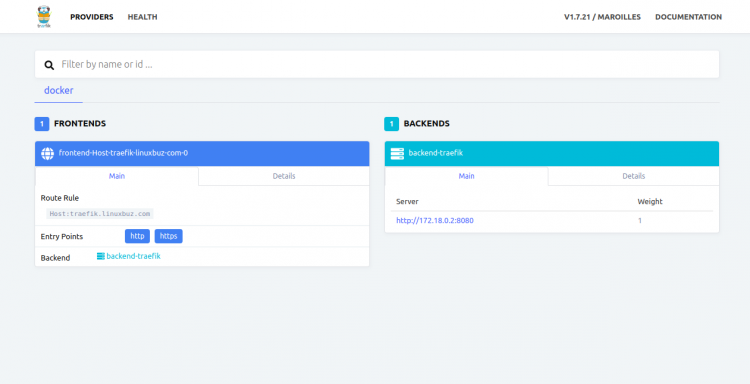750x384 pixels.
Task: Open the http://172.18.0.2:8080 server link
Action: tap(435, 220)
